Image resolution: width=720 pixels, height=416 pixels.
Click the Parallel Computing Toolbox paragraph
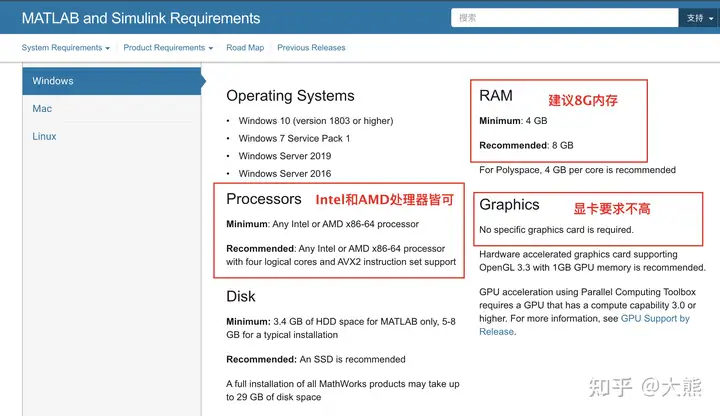[587, 312]
